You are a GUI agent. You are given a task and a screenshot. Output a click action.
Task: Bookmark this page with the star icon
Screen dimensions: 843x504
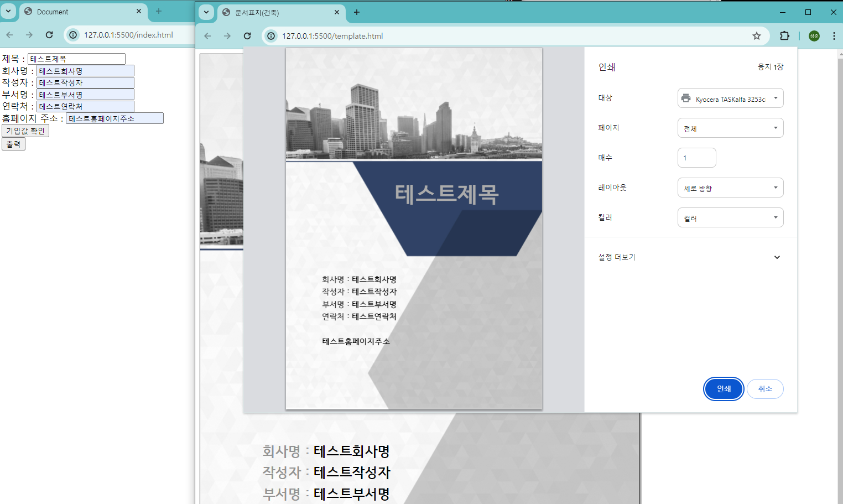tap(757, 36)
